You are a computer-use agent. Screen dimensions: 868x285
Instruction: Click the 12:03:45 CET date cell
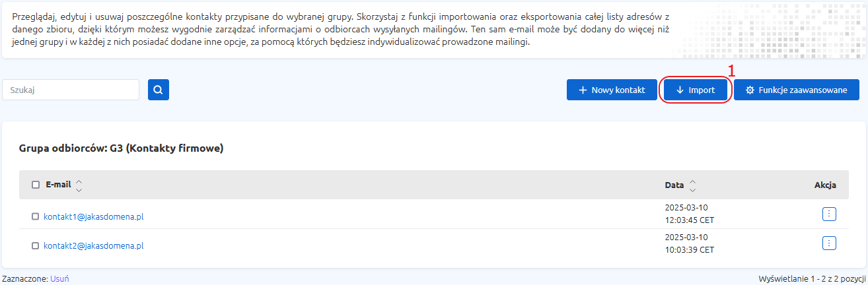click(690, 220)
